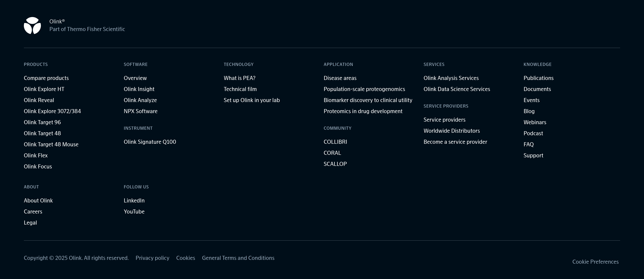Screen dimensions: 644x279
Task: Click 'Part of Thermo Fisher Scientific' text
Action: (87, 29)
